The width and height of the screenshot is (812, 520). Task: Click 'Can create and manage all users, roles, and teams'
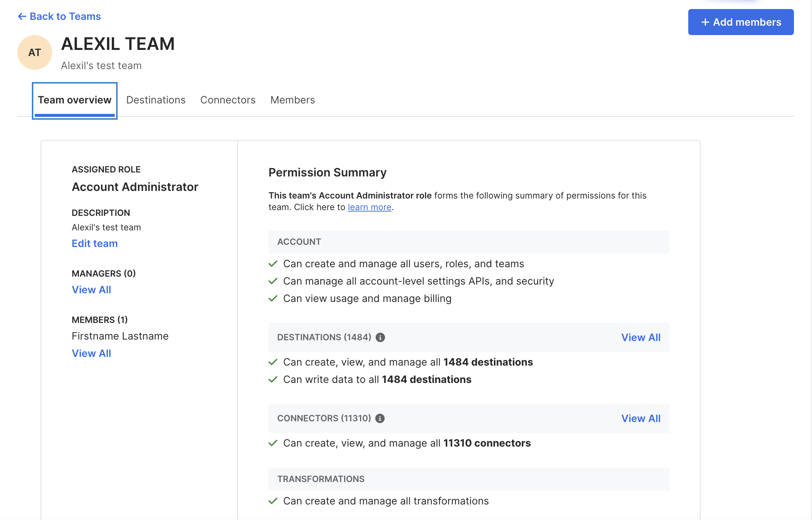tap(403, 264)
